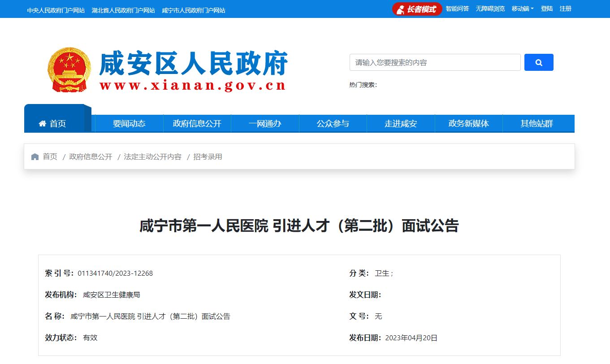Click the 名称 field value text
Viewport: 610px width, 364px height.
pos(151,316)
